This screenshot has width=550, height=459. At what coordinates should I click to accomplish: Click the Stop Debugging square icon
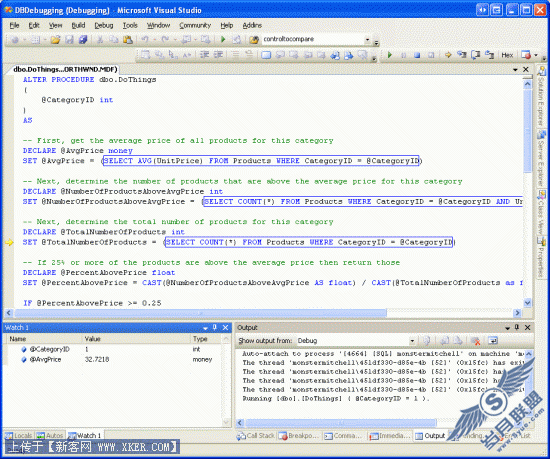point(417,55)
